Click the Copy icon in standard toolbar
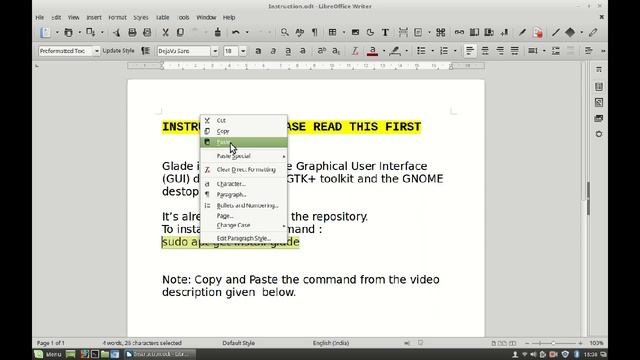Viewport: 640px width, 360px height. tap(180, 32)
